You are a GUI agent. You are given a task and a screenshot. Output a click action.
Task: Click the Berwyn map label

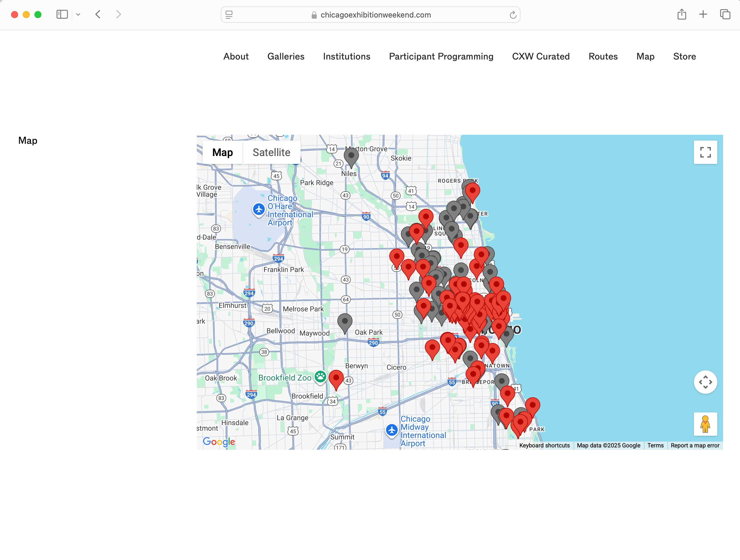pos(356,366)
